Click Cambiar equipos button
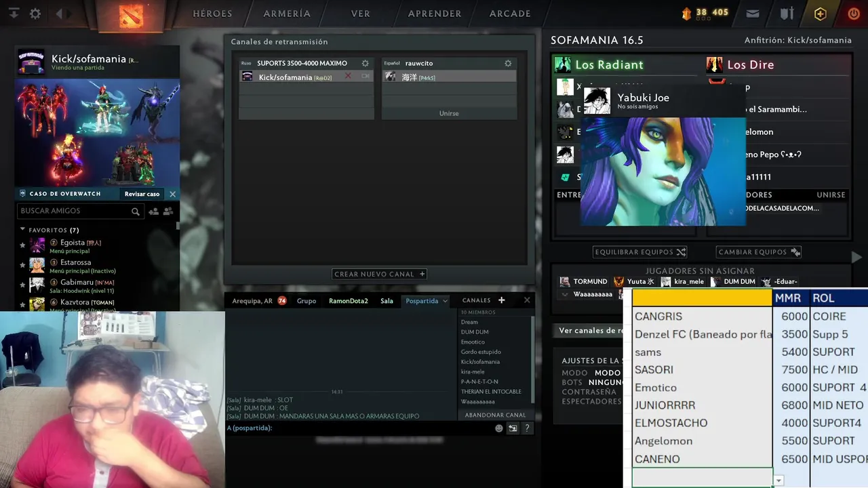 [x=759, y=252]
